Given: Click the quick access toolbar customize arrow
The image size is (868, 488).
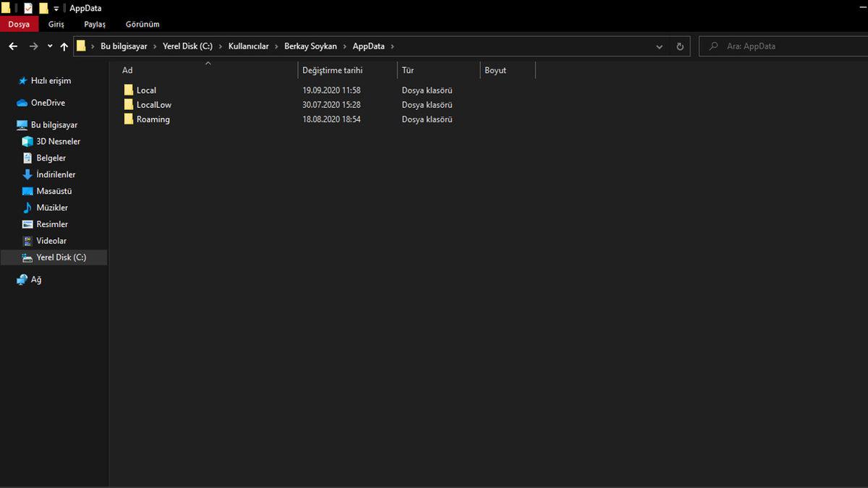Looking at the screenshot, I should pyautogui.click(x=56, y=8).
